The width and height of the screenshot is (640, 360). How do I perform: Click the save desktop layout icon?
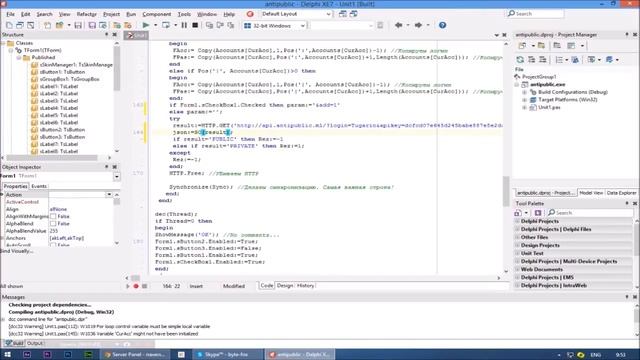point(343,14)
